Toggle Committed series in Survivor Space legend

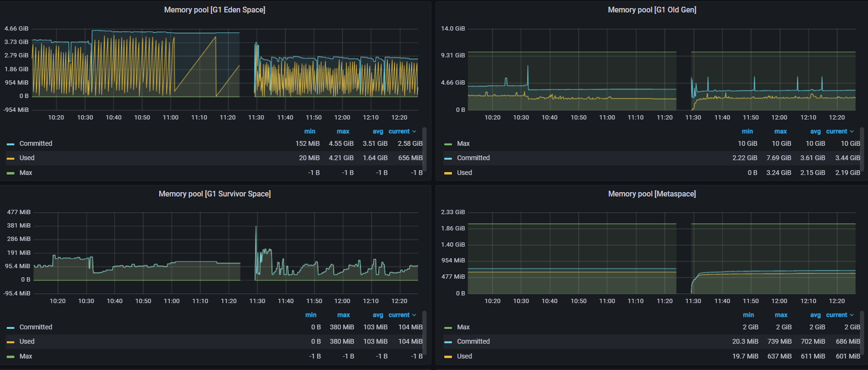click(x=36, y=327)
